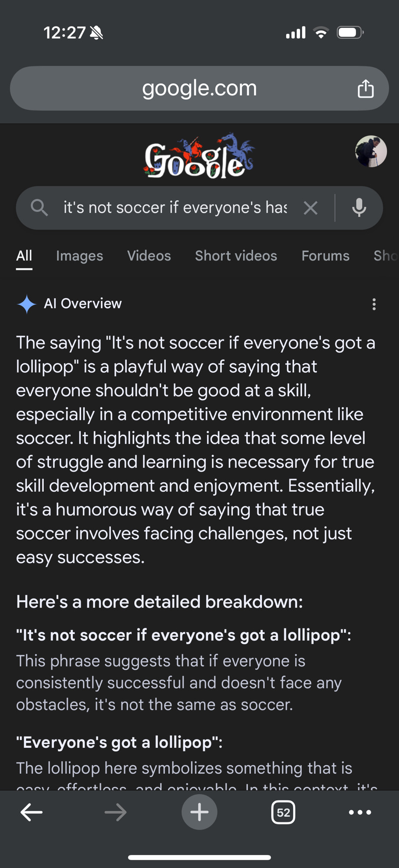Tap the google.com address bar
Screen dimensions: 399x868
[199, 89]
